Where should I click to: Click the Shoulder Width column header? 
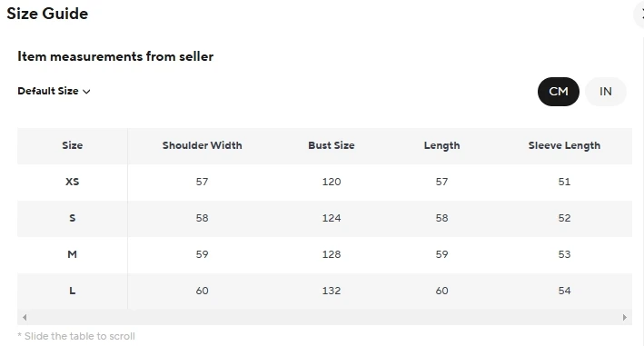point(202,145)
